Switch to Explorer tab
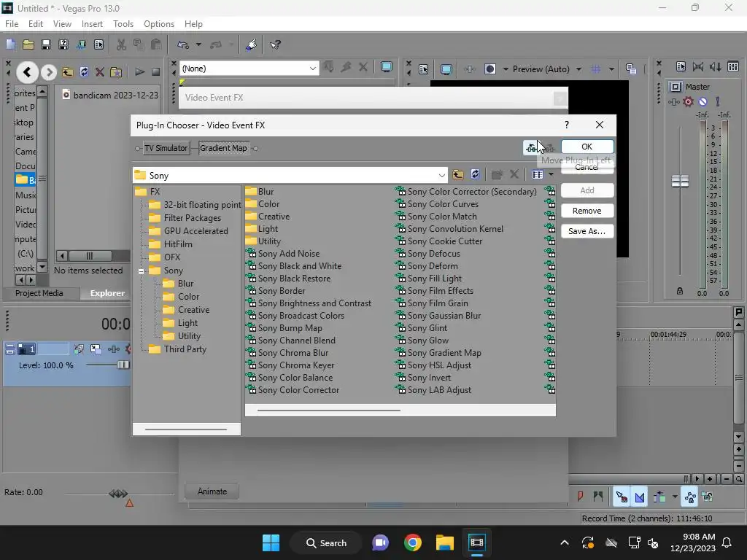Screen dimensions: 747x560 point(108,293)
